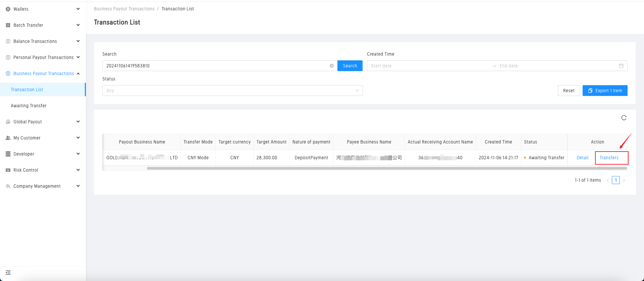The width and height of the screenshot is (644, 281).
Task: Click the table horizontal scrollbar
Action: (x=387, y=168)
